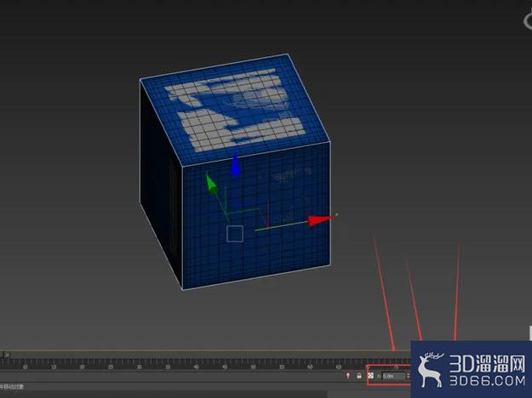Jump to frame 50 on the track bar
Image resolution: width=532 pixels, height=398 pixels.
253,367
